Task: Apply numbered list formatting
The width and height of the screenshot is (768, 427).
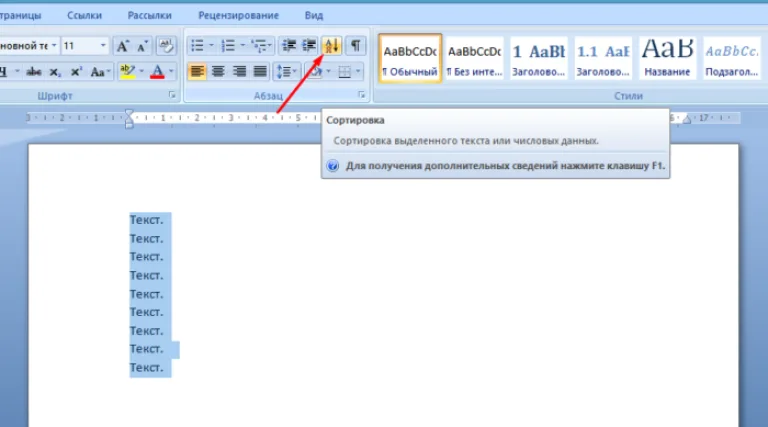Action: (x=228, y=46)
